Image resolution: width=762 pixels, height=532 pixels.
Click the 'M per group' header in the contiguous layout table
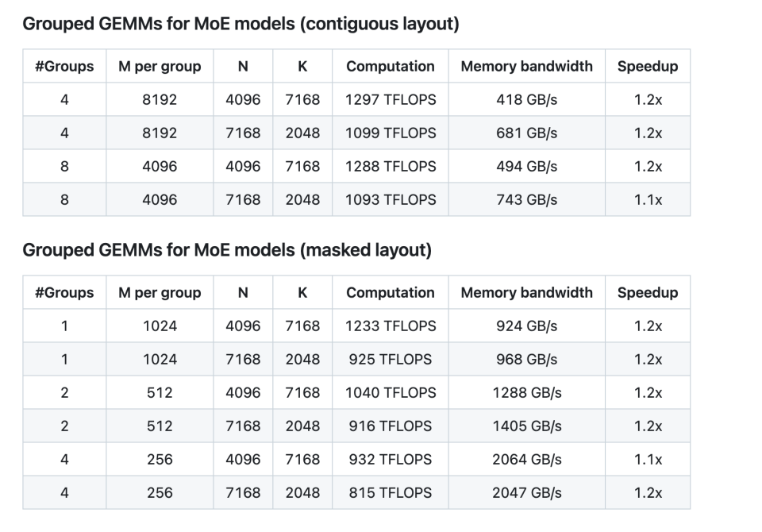pyautogui.click(x=160, y=67)
